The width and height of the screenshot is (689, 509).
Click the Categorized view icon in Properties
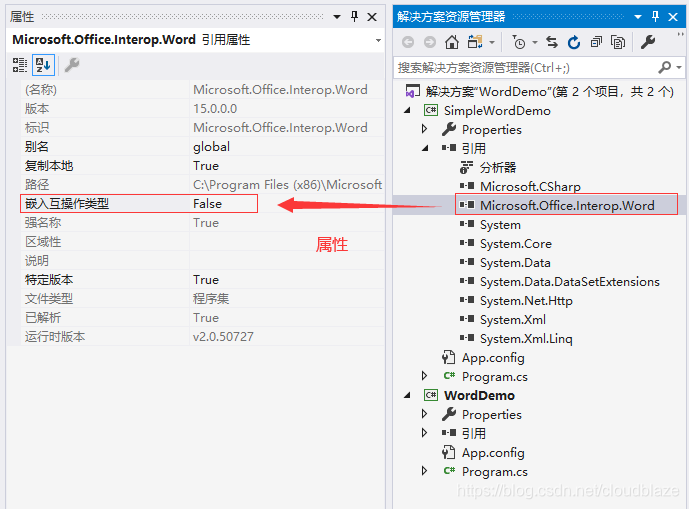coord(19,65)
